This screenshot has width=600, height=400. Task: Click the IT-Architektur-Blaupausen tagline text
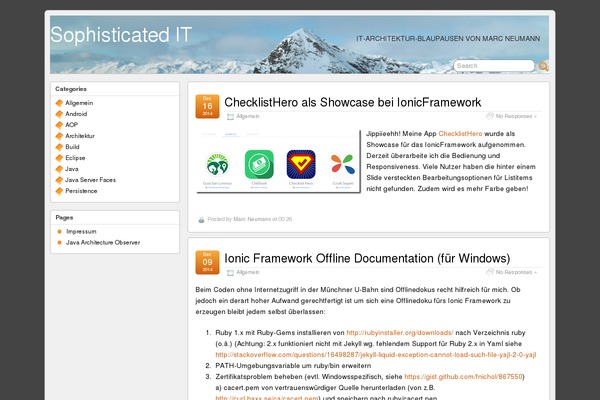(448, 39)
